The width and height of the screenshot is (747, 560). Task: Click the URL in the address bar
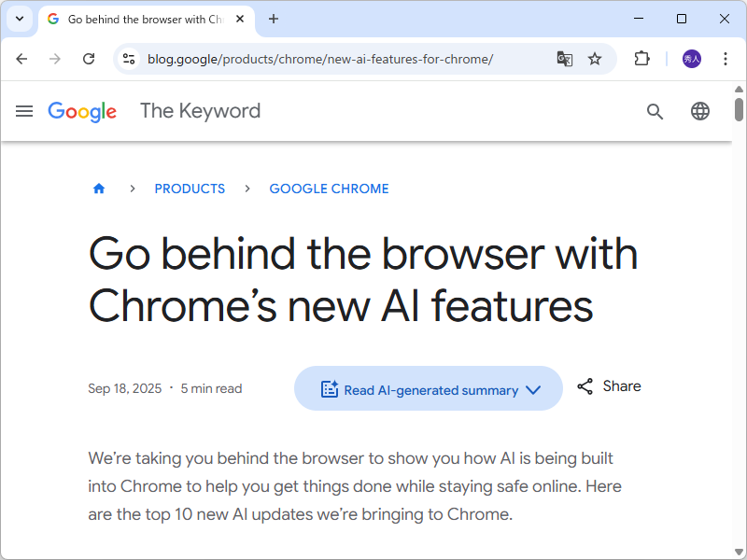coord(319,59)
